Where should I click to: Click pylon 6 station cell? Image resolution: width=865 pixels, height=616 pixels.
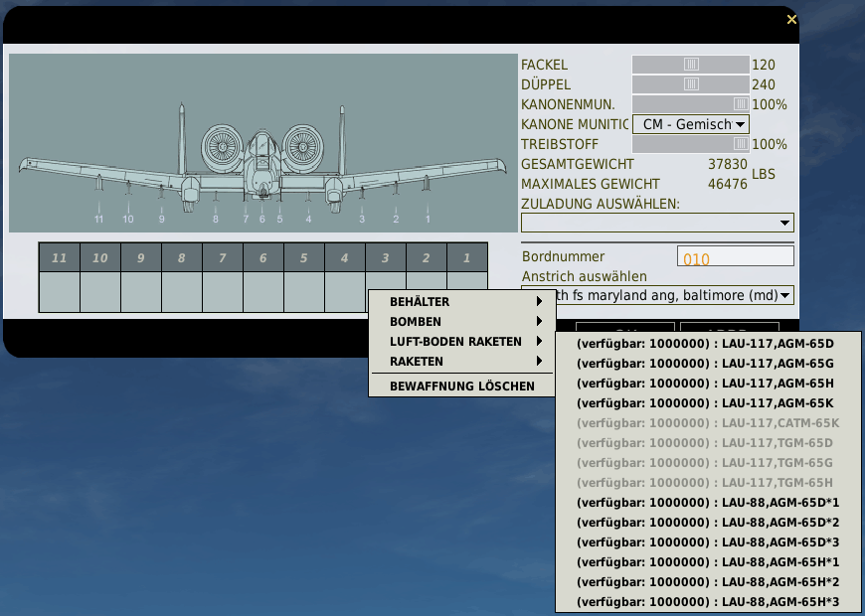click(x=262, y=293)
